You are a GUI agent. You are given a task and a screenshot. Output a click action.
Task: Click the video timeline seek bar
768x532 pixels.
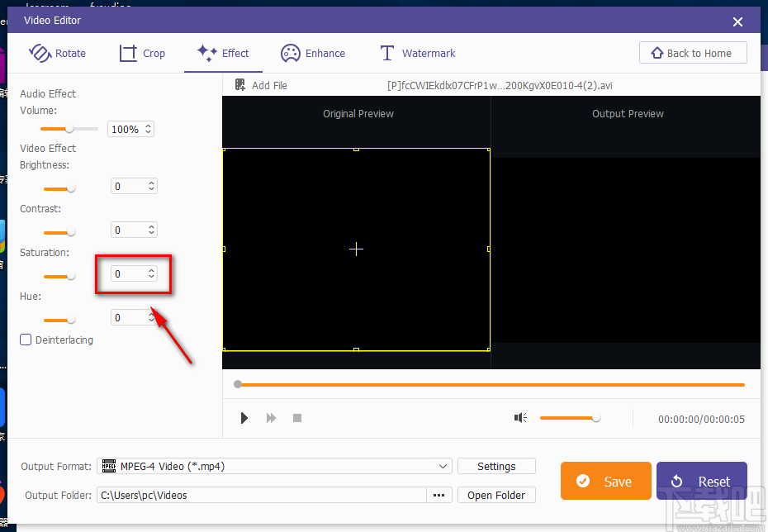click(x=491, y=385)
